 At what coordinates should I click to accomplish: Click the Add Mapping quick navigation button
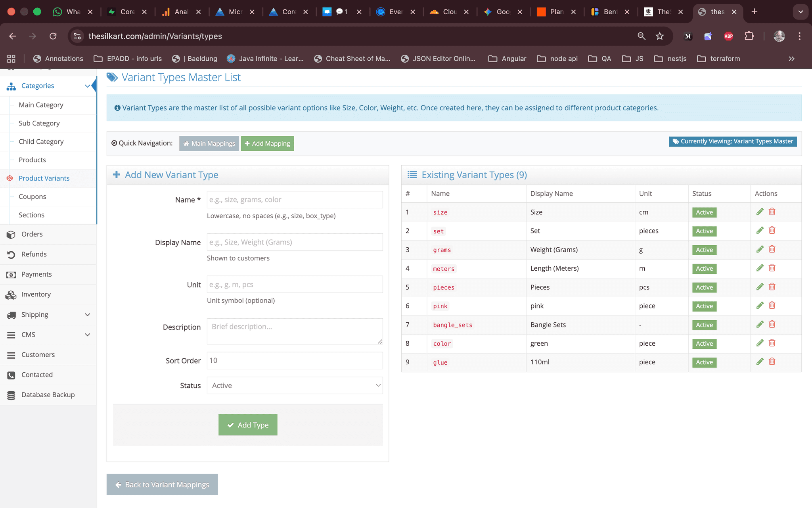[267, 143]
